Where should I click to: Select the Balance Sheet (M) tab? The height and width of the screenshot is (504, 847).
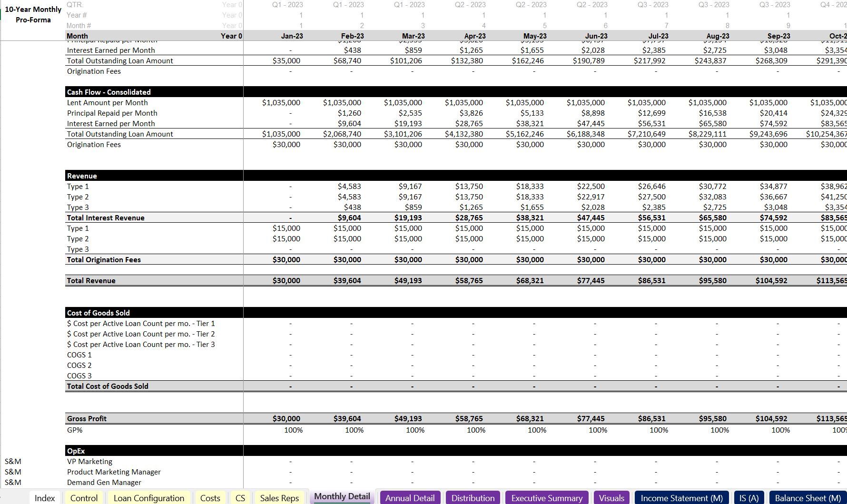pos(808,498)
